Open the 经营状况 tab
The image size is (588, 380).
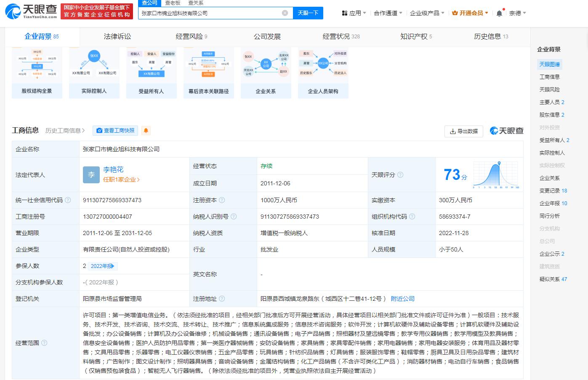341,37
